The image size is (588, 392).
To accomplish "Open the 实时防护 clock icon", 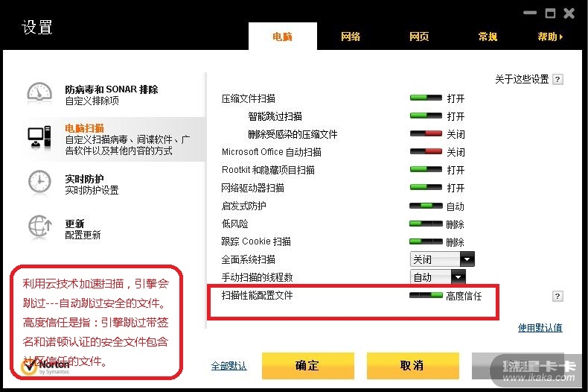I will click(x=39, y=183).
